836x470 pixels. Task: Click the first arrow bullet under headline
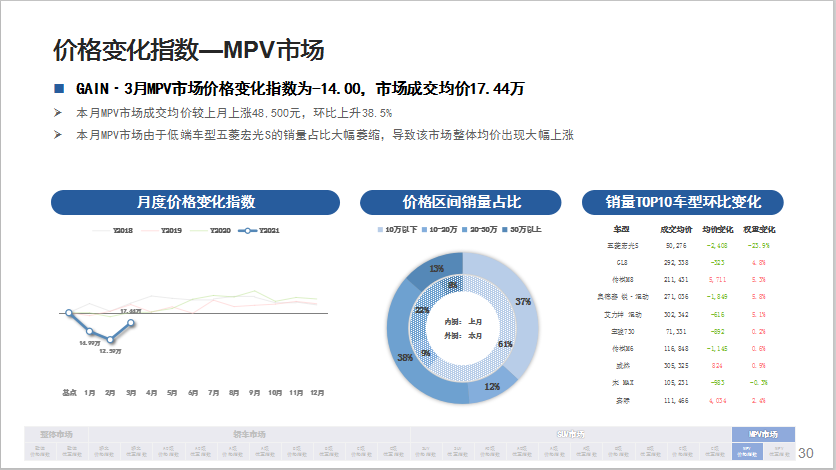point(59,113)
